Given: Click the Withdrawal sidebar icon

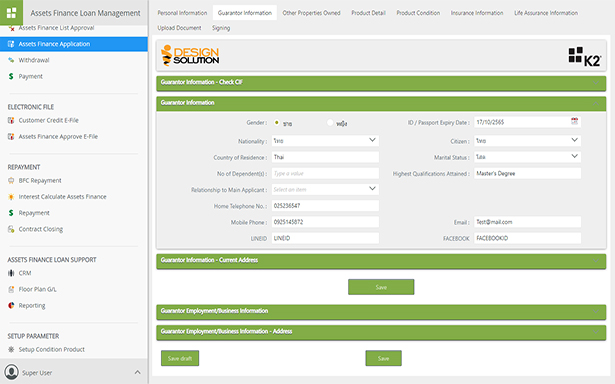Looking at the screenshot, I should pos(11,60).
